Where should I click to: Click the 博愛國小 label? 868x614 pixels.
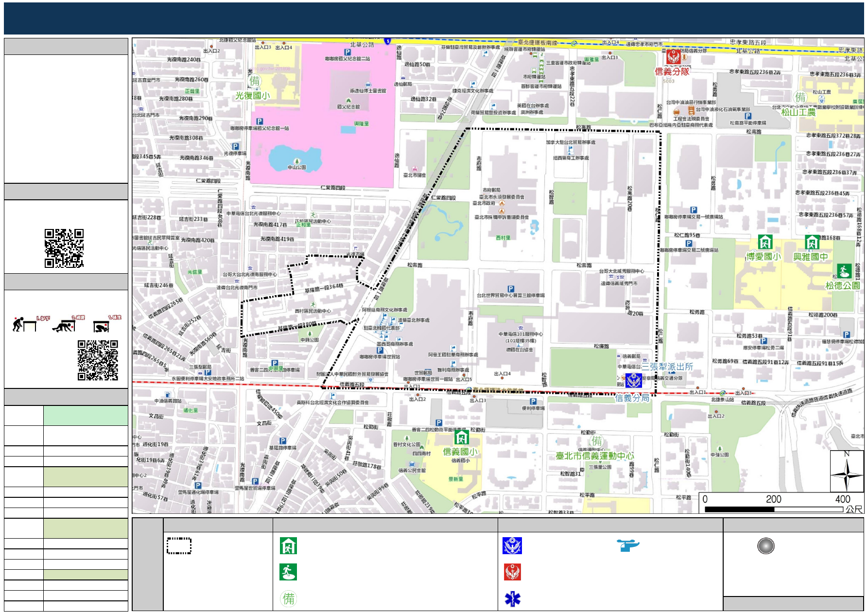(764, 256)
